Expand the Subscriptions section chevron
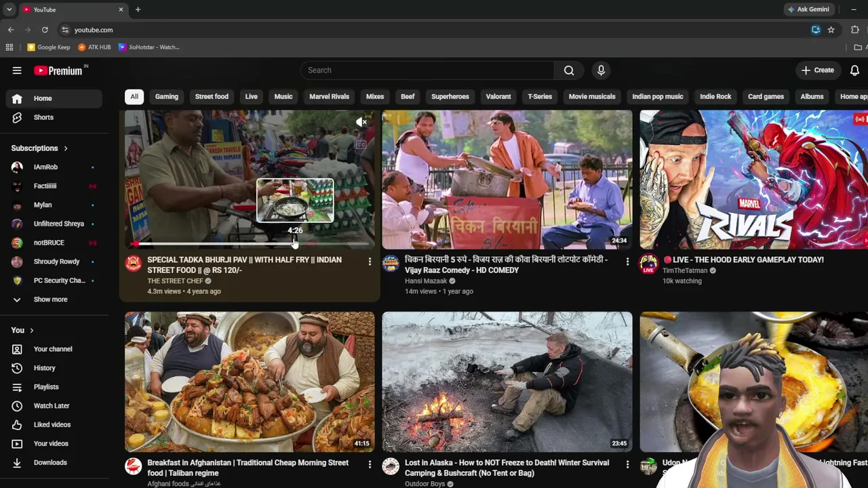The height and width of the screenshot is (488, 868). [66, 148]
